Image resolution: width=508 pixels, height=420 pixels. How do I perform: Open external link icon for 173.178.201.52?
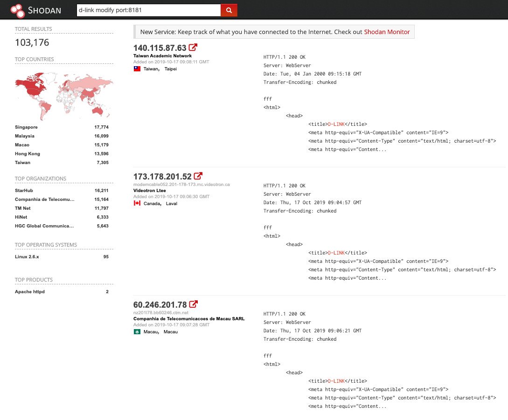[x=198, y=176]
